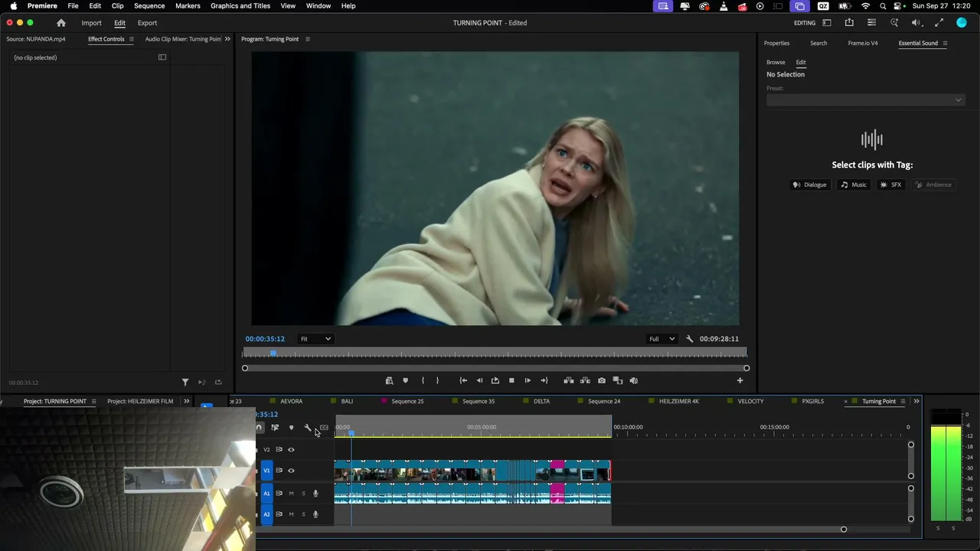
Task: Click the Go to In point icon
Action: point(463,380)
